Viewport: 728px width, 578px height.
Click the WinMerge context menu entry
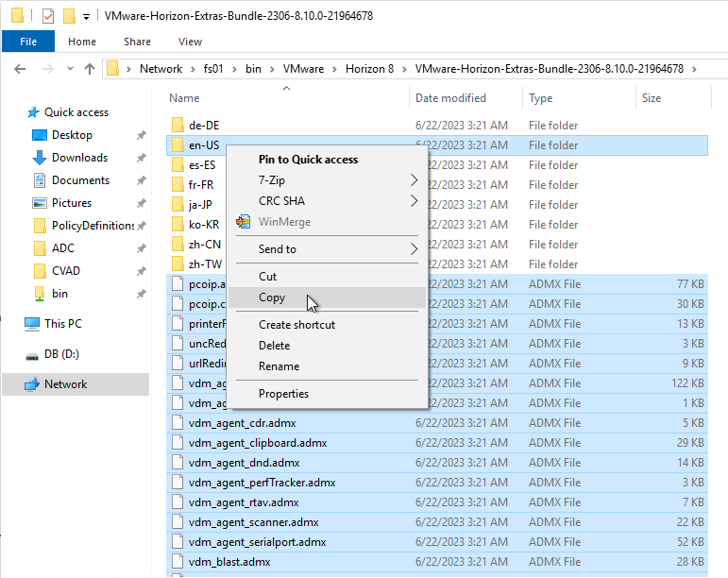pos(327,222)
